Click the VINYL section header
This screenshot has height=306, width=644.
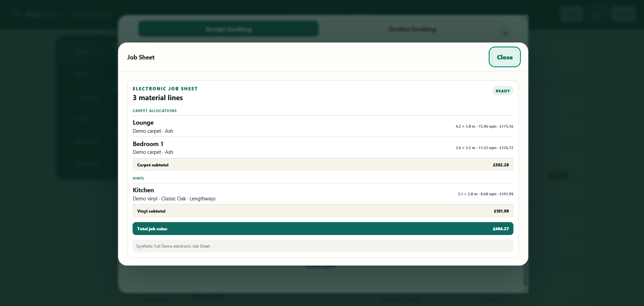[x=138, y=178]
